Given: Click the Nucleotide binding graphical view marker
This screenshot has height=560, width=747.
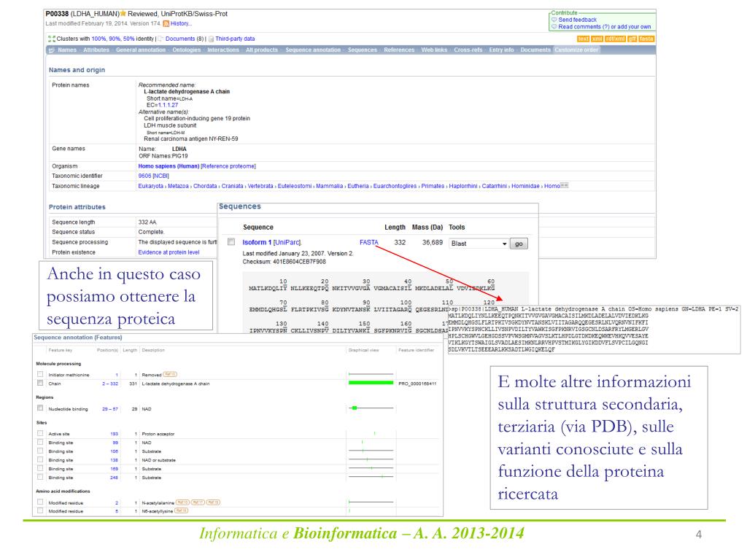Looking at the screenshot, I should [354, 408].
